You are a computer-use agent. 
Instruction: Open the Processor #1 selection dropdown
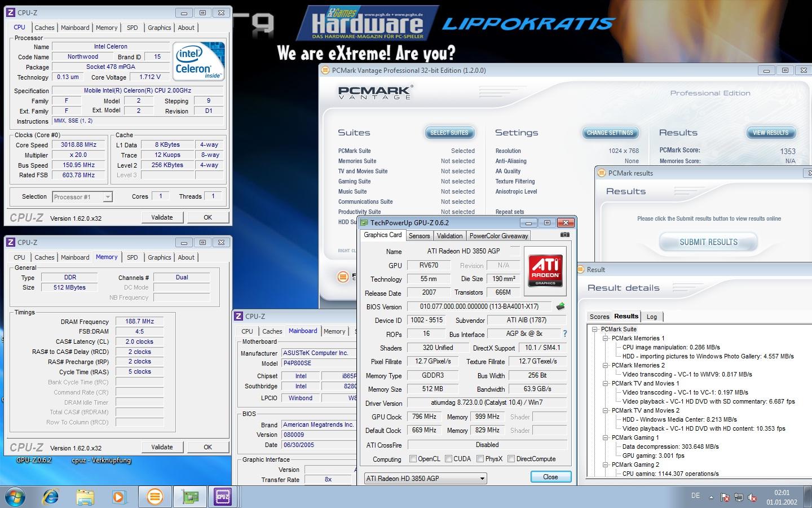[82, 196]
